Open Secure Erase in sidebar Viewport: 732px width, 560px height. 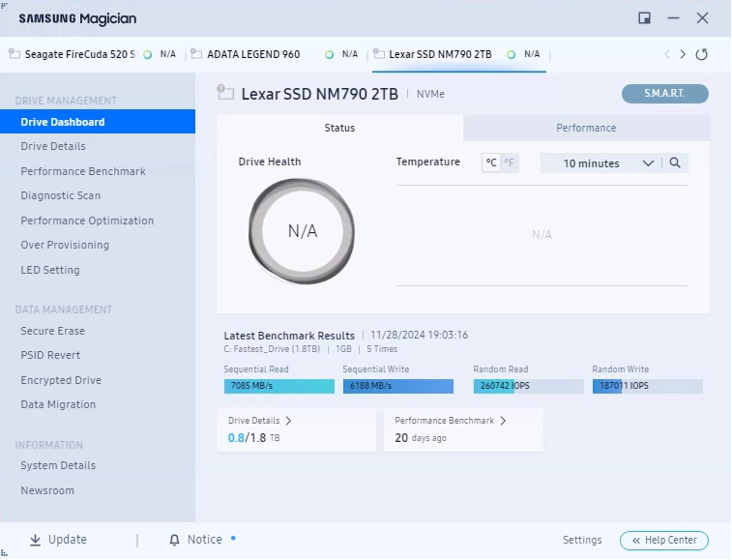click(53, 331)
